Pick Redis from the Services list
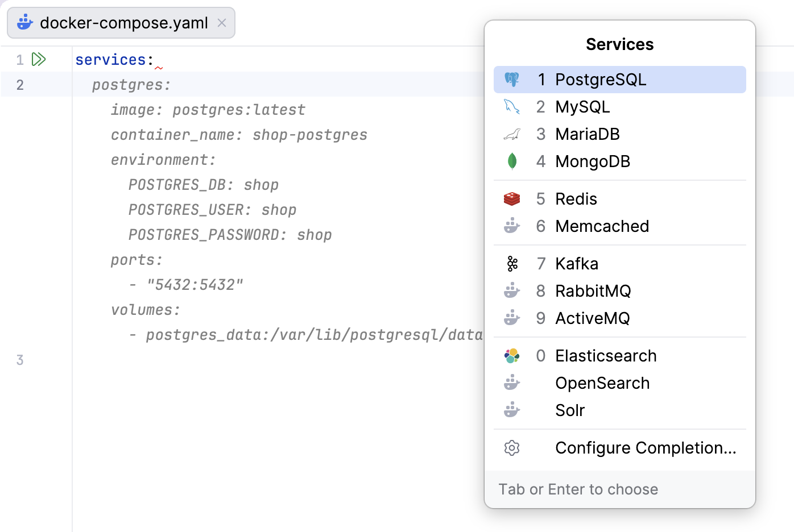The width and height of the screenshot is (794, 532). coord(620,199)
